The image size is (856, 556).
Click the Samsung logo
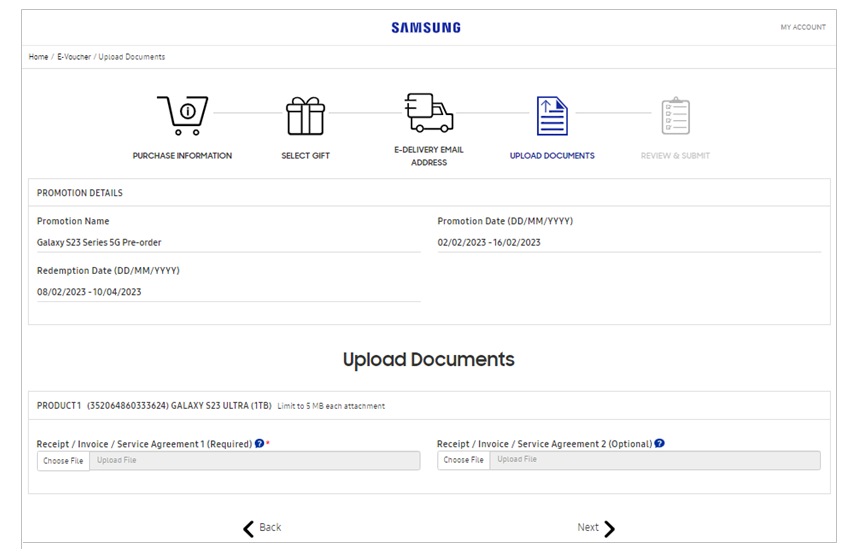(x=426, y=27)
